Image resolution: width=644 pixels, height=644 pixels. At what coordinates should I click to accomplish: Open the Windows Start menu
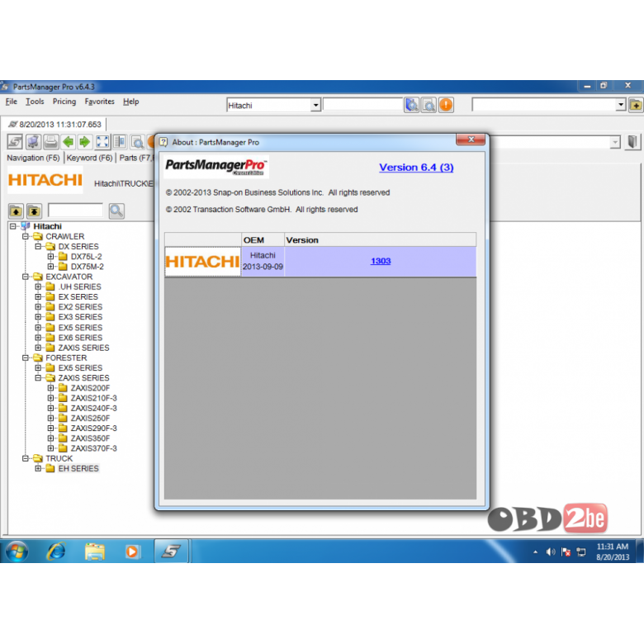click(x=17, y=552)
